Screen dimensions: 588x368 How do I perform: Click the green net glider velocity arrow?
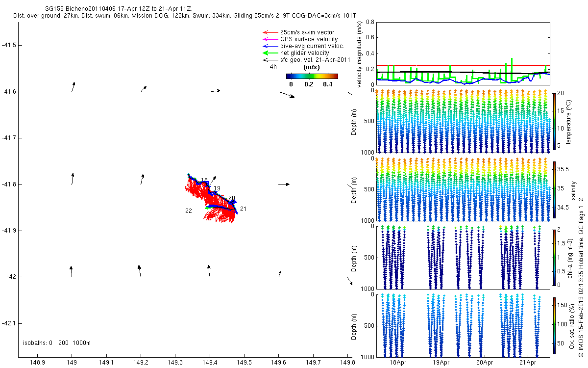point(270,53)
